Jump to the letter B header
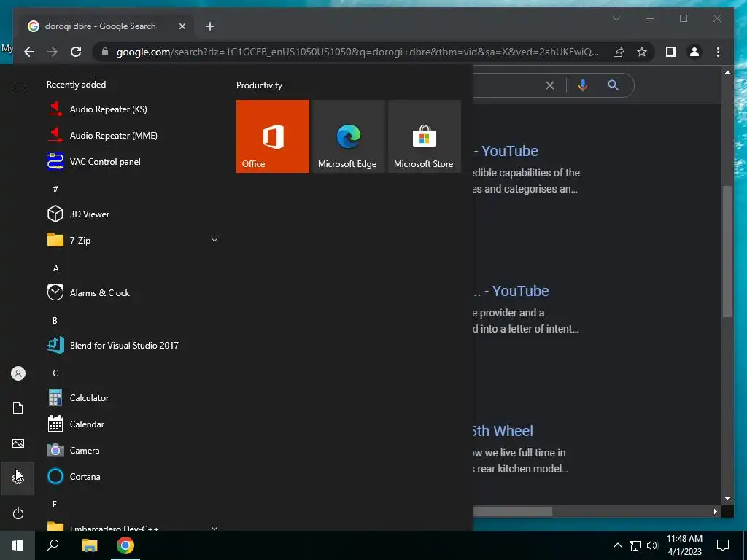This screenshot has height=560, width=747. [55, 321]
